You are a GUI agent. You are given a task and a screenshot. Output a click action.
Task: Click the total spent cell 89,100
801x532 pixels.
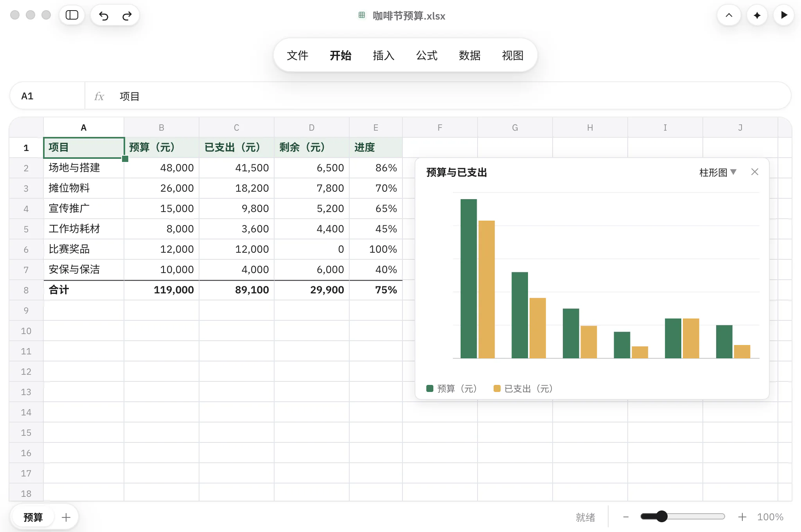pos(237,290)
